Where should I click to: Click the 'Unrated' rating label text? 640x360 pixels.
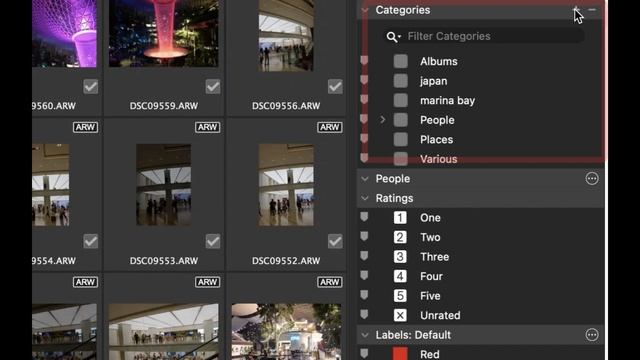tap(440, 315)
